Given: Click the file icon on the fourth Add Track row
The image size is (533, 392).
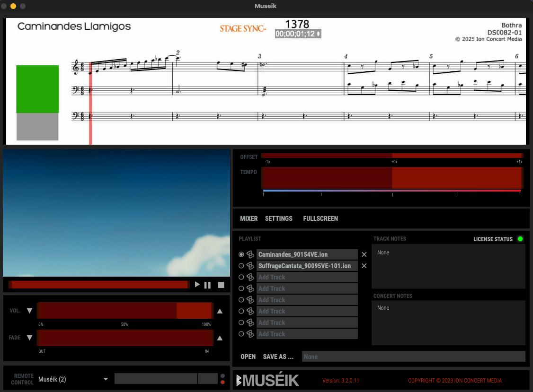Looking at the screenshot, I should point(250,311).
